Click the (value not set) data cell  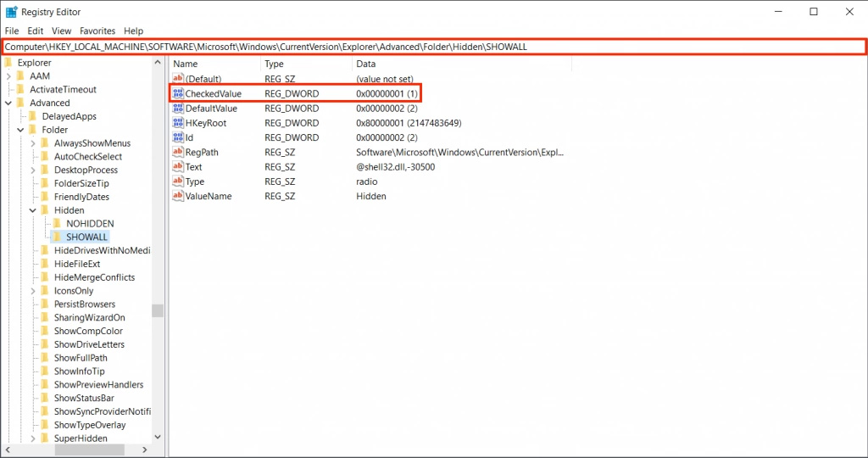coord(385,79)
